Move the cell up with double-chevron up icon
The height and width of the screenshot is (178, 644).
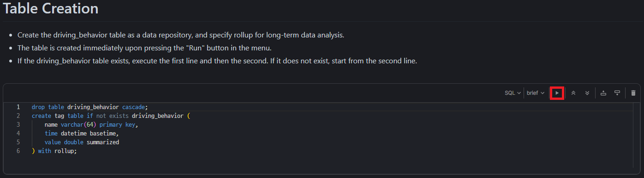coord(573,93)
